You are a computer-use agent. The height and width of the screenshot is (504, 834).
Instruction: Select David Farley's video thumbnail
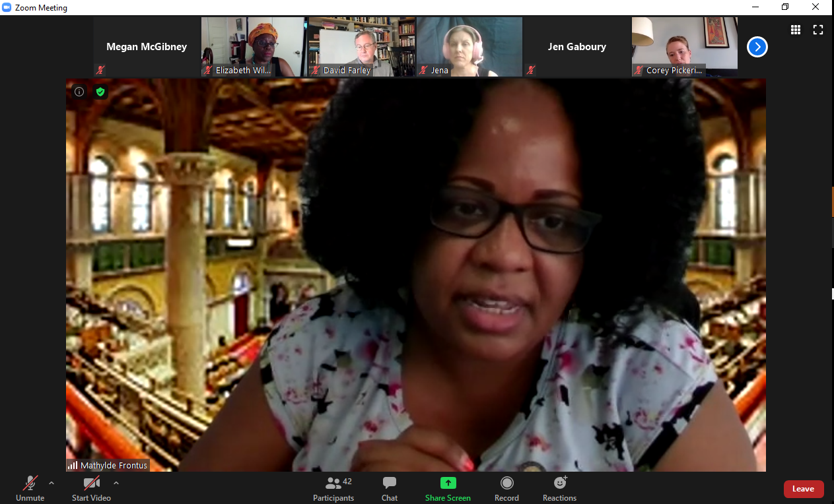coord(362,47)
